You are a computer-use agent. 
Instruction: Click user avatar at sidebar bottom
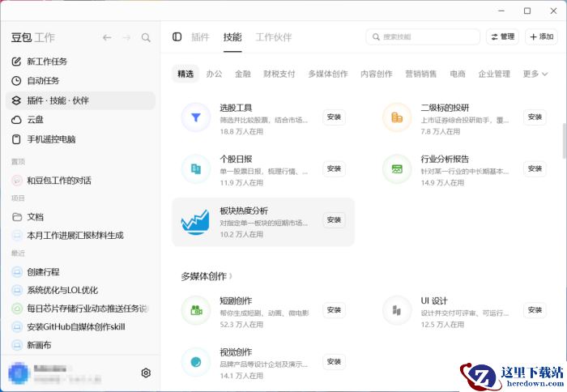pos(19,373)
